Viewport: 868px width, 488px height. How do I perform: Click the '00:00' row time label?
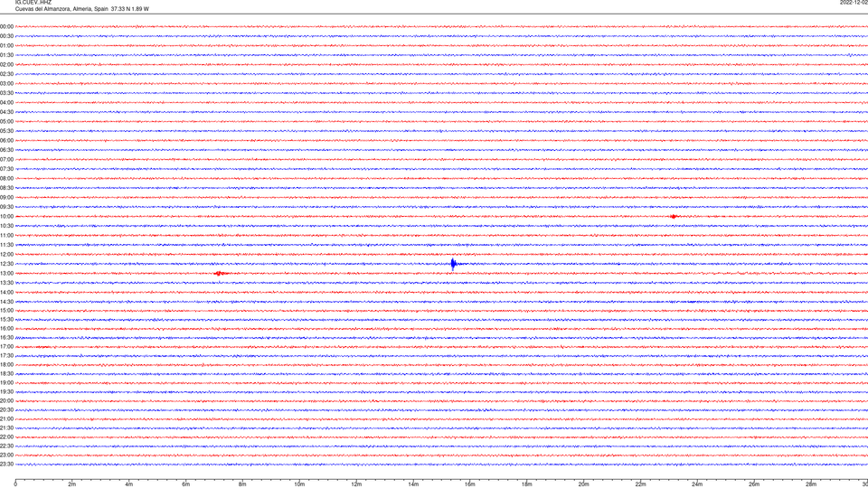6,26
